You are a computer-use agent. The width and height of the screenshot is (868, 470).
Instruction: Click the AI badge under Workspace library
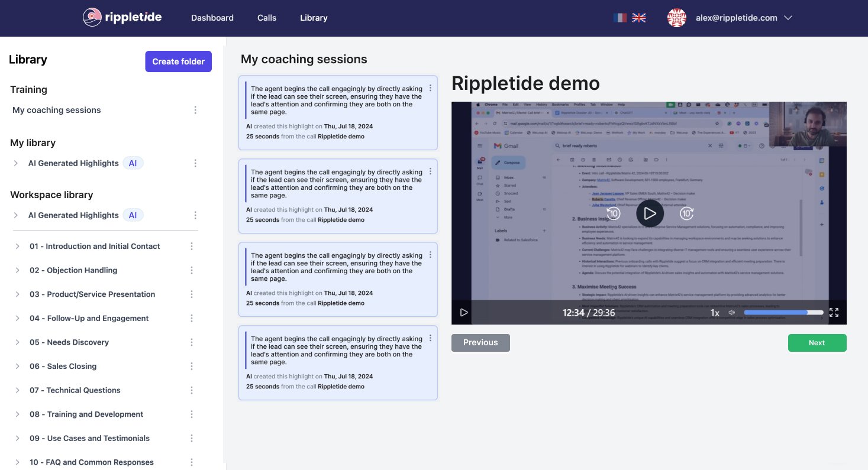point(133,215)
